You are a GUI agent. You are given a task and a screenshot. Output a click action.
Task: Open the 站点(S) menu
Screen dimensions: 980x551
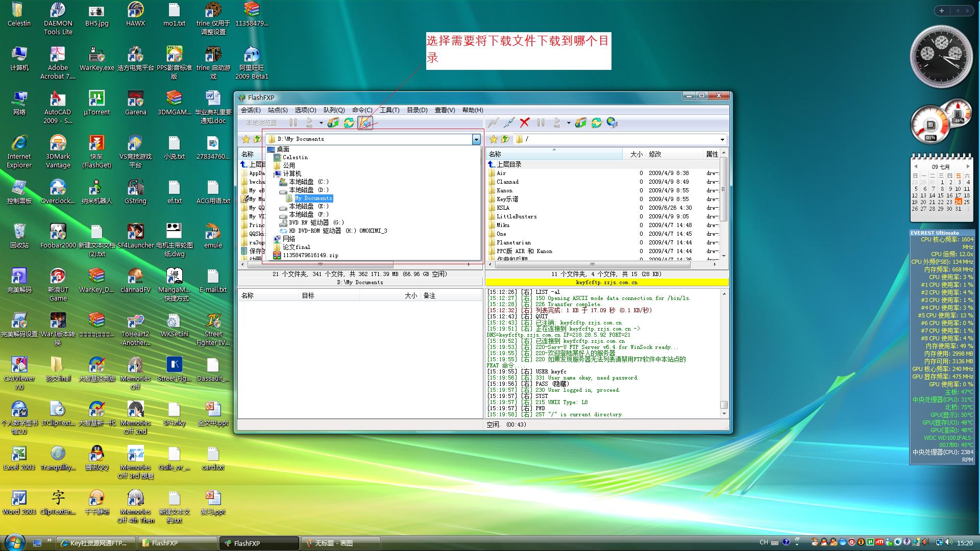click(x=278, y=110)
